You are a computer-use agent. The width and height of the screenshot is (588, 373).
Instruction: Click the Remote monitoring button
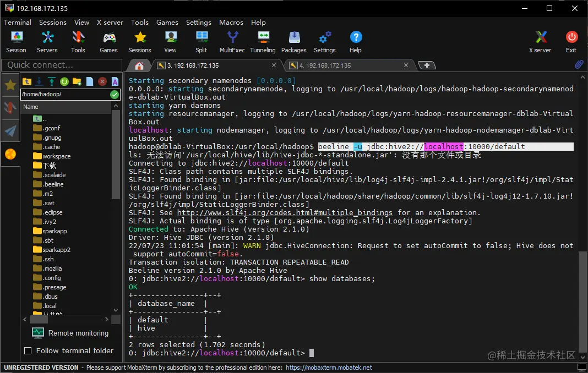click(70, 333)
